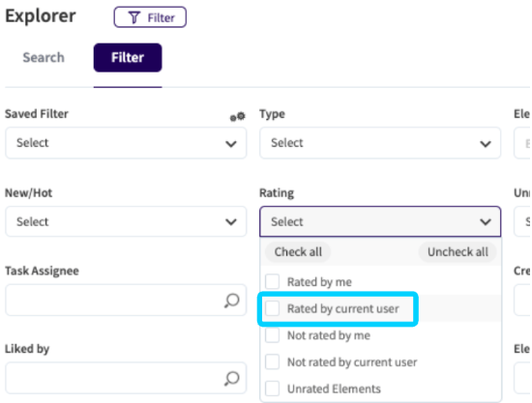The image size is (532, 403).
Task: Open the Type dropdown
Action: (x=380, y=143)
